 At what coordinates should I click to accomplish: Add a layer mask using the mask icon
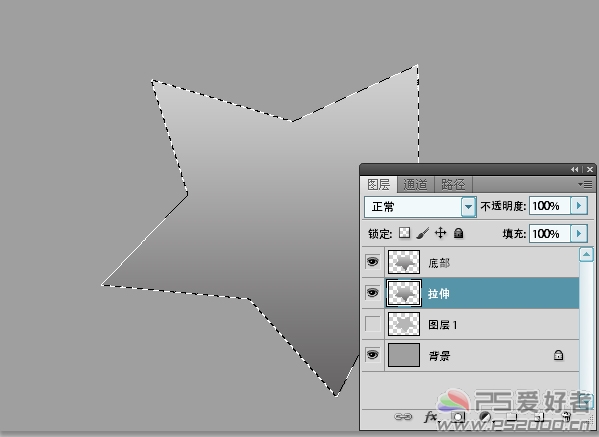[x=458, y=417]
